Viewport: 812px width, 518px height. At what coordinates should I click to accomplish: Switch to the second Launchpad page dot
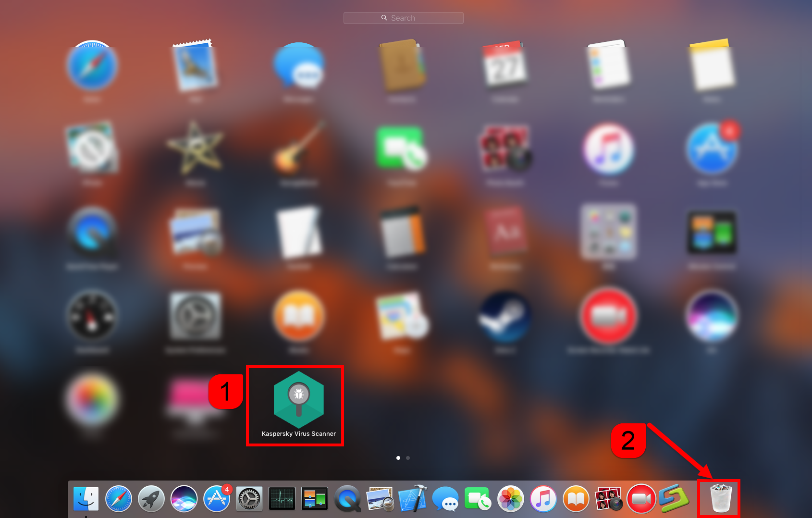[407, 458]
